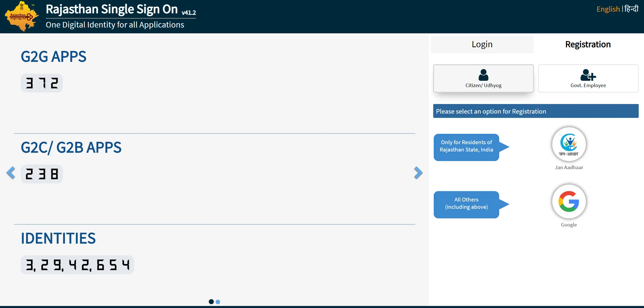Viewport: 644px width, 308px height.
Task: Keep the site language as English
Action: [608, 9]
